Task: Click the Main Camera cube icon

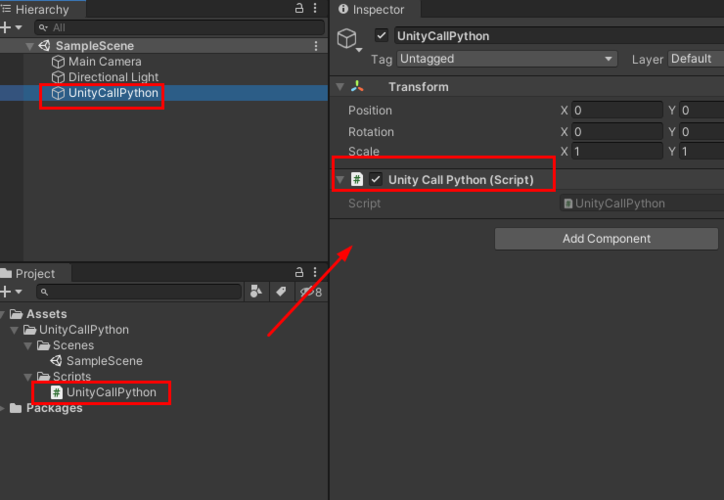Action: pyautogui.click(x=58, y=61)
